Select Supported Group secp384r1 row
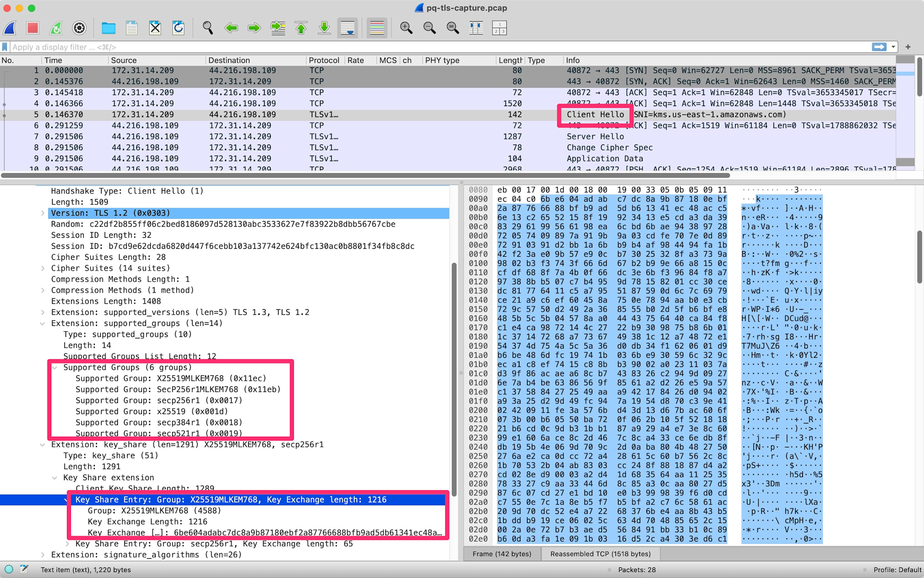 (x=225, y=422)
